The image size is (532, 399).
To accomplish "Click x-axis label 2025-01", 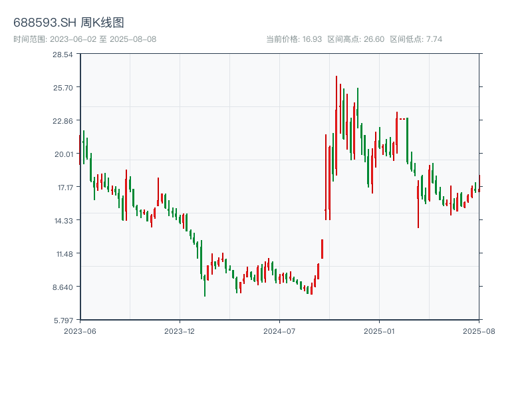I will point(379,331).
